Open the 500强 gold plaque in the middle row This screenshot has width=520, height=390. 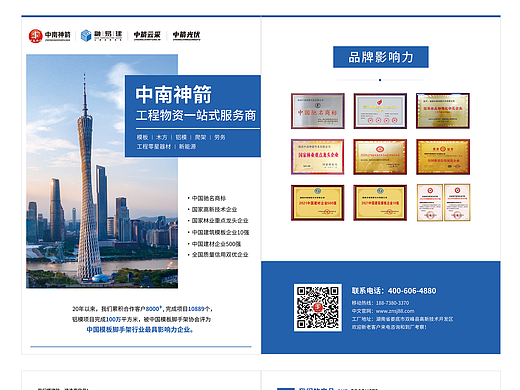pos(443,157)
